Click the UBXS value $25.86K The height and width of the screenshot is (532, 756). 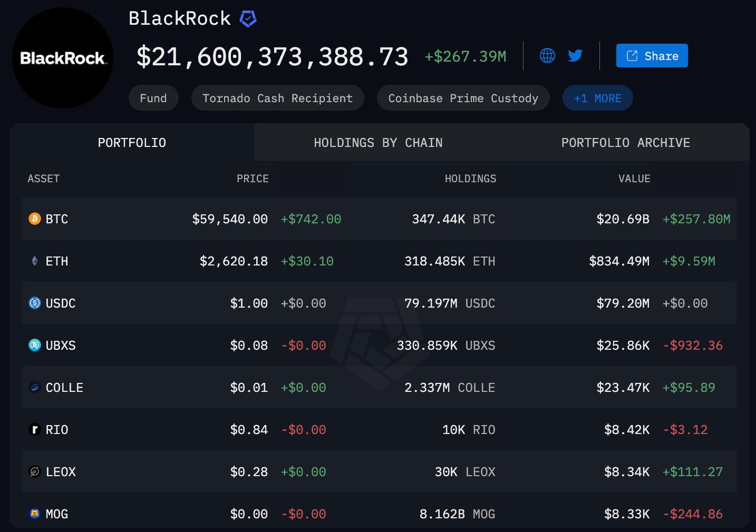(623, 346)
